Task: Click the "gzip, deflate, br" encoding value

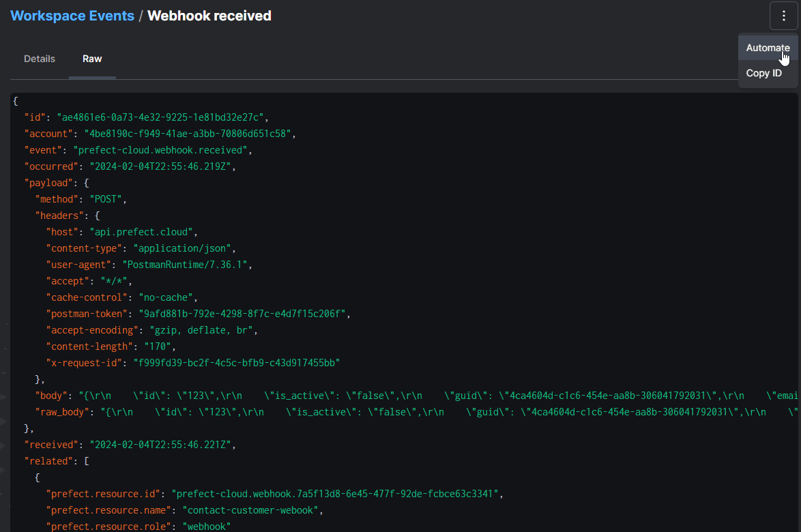Action: [x=202, y=330]
